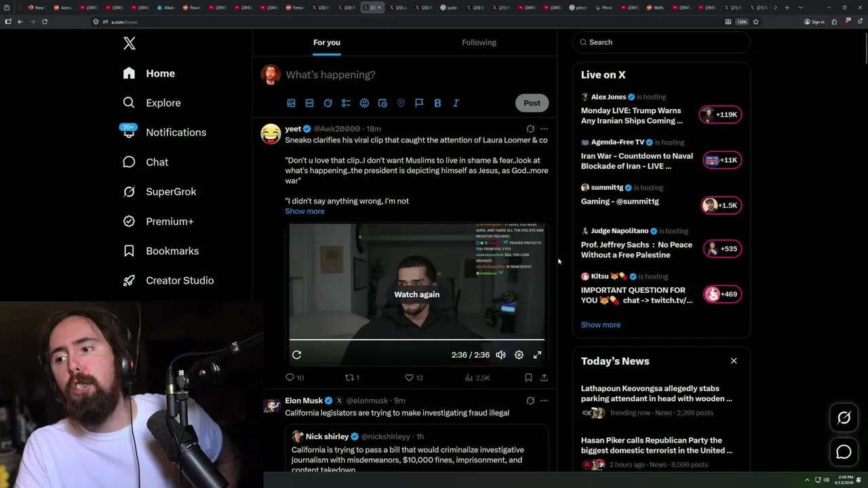Bookmark this page with star icon
This screenshot has width=868, height=488.
tap(755, 22)
